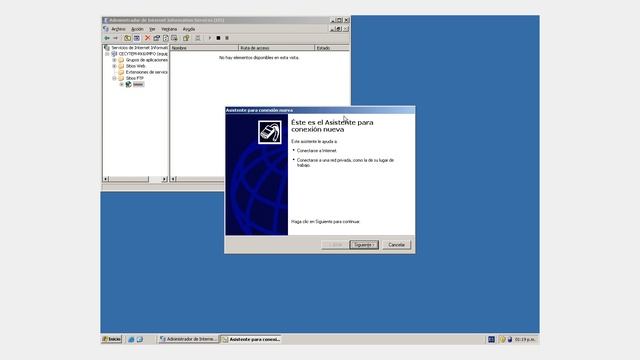The height and width of the screenshot is (360, 640).
Task: Collapse the local computer node in tree
Action: 107,53
